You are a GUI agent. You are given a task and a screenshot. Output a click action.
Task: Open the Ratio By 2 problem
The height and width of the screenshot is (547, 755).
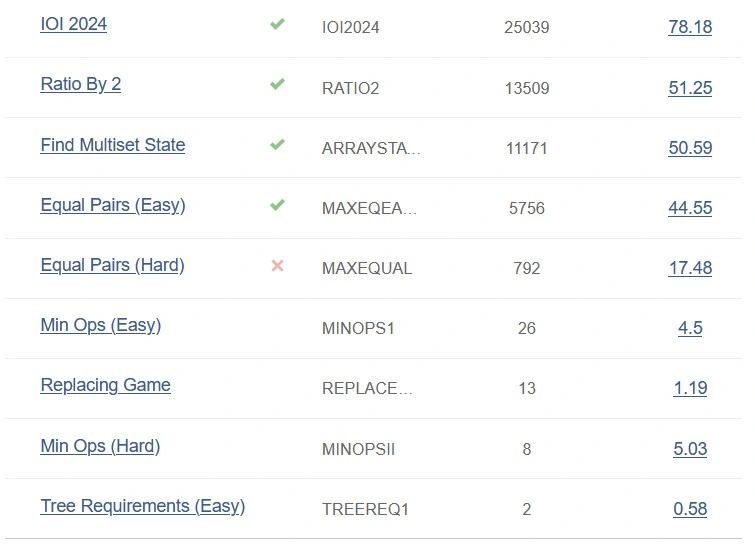(x=81, y=84)
